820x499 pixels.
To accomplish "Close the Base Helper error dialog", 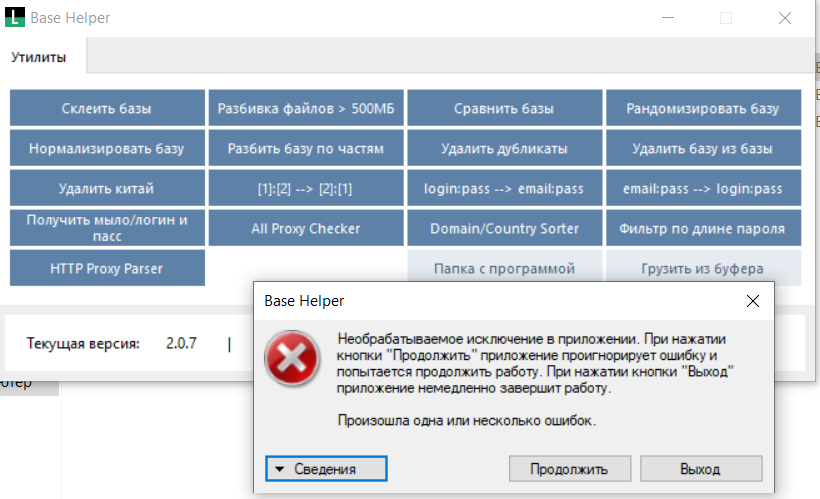I will [752, 300].
